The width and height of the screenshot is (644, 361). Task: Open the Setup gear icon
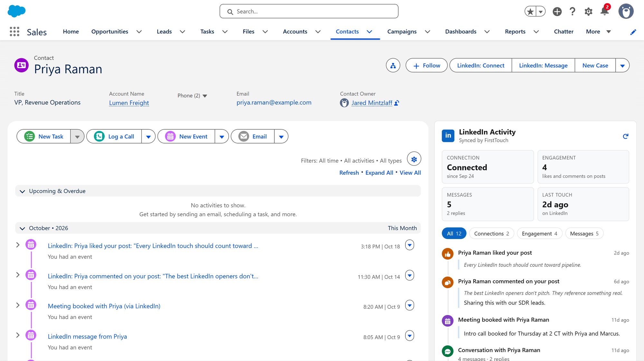(588, 12)
